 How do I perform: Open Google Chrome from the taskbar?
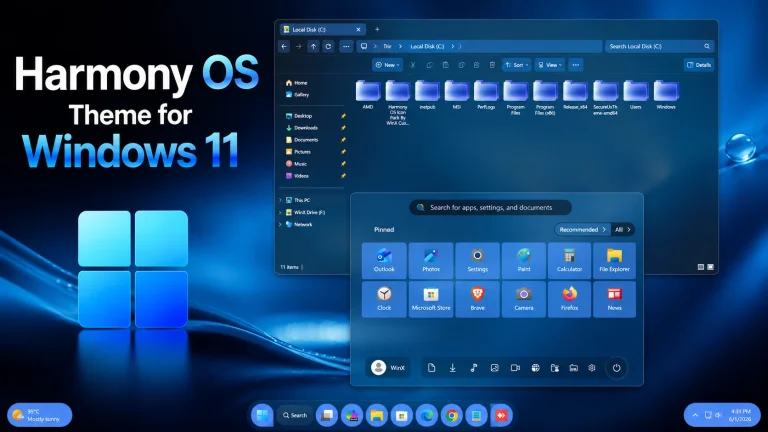point(452,415)
